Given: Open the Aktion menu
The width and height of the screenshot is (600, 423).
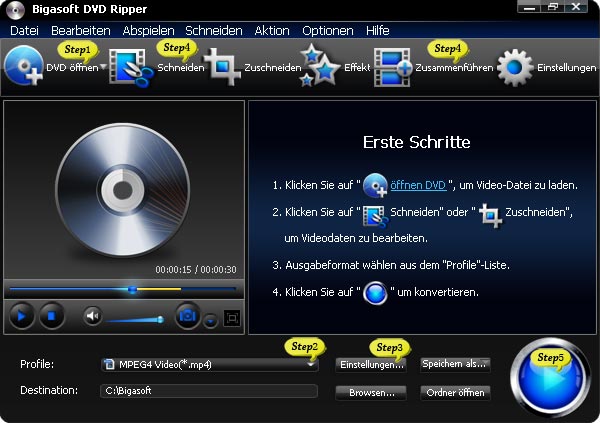Looking at the screenshot, I should click(x=272, y=31).
